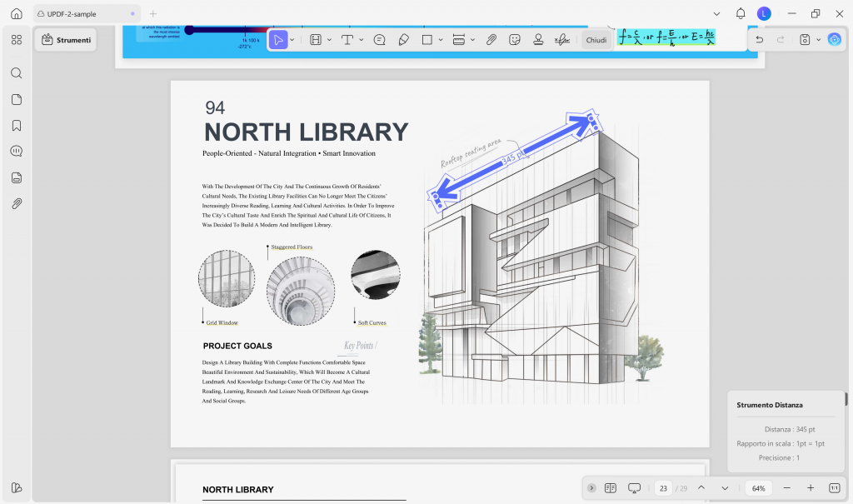Switch to the UPDF-2-sample tab
Image resolution: width=853 pixels, height=504 pixels.
[x=86, y=13]
